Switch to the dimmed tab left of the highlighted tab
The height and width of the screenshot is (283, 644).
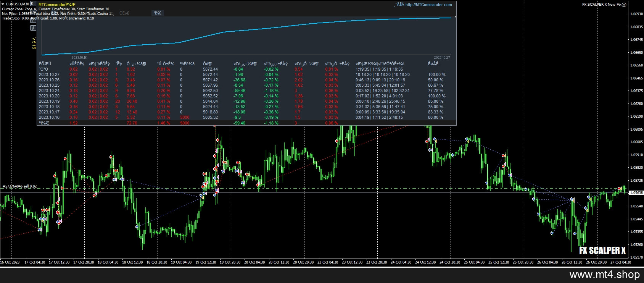[124, 13]
